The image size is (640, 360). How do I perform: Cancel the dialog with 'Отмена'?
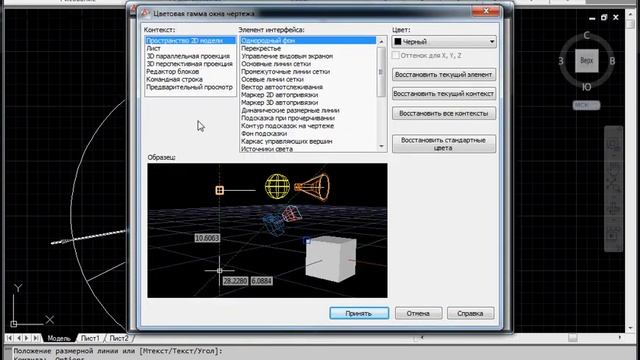pos(418,313)
